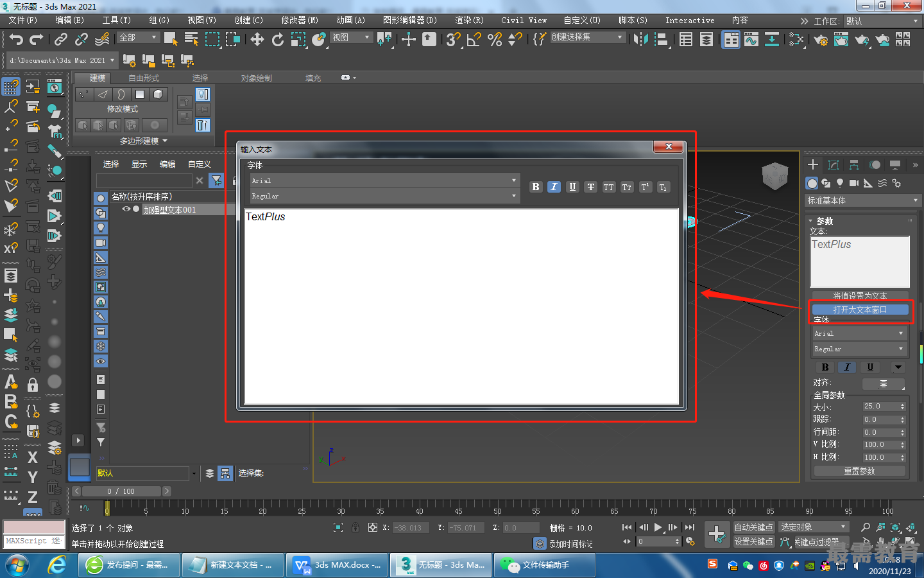Click the MAXScript listener input box
Screen dimensions: 924x578
[34, 541]
